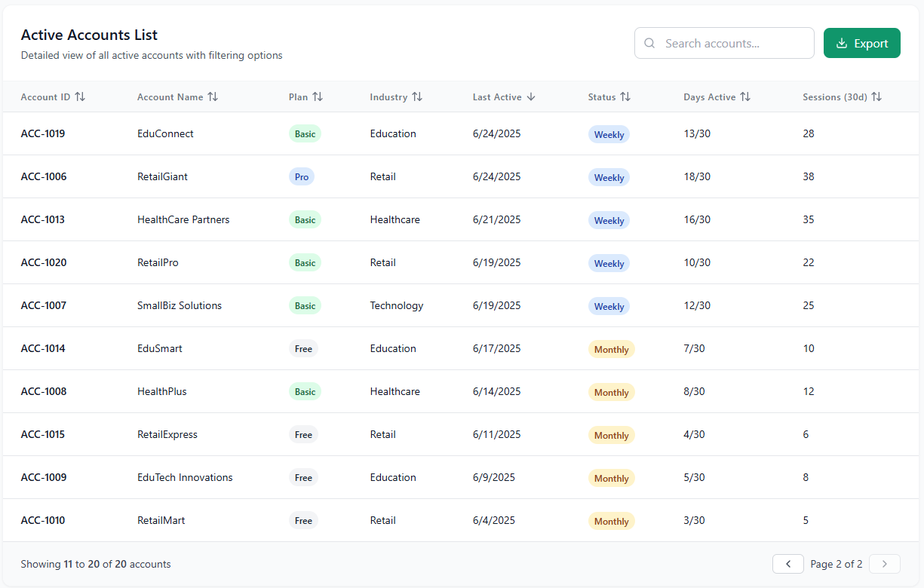The height and width of the screenshot is (588, 924).
Task: Click the Technology industry cell
Action: pyautogui.click(x=397, y=305)
